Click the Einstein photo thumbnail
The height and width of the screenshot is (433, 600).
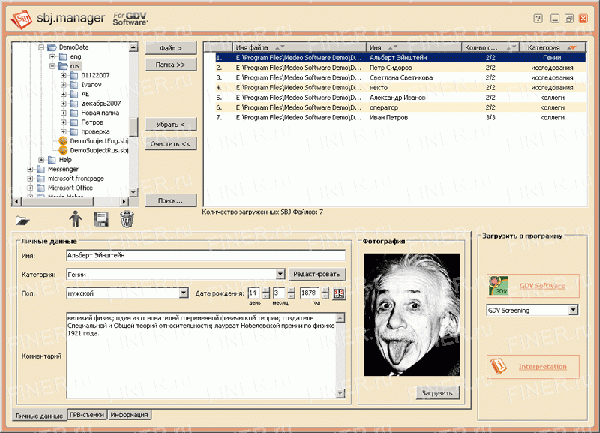point(412,315)
